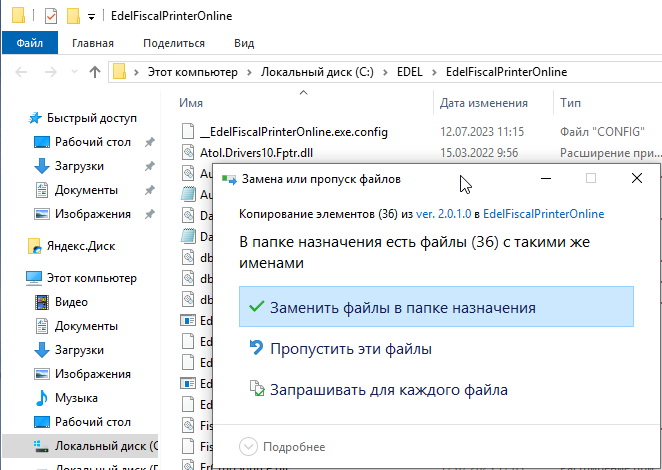Select file Atol.Drivers10.Fptr.dll

[x=256, y=152]
